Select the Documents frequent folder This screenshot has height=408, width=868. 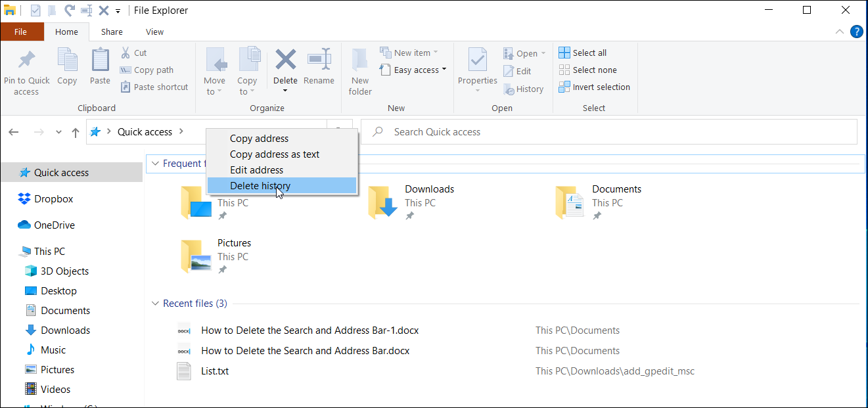[x=599, y=202]
